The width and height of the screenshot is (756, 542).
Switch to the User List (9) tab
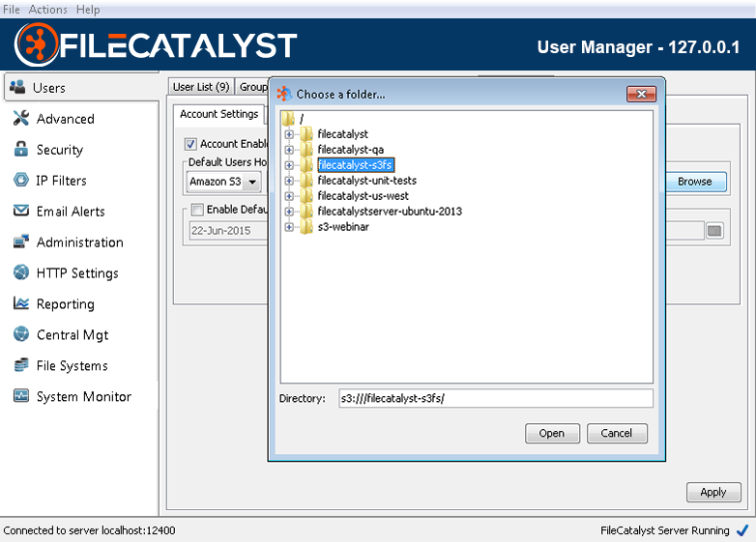pos(201,87)
